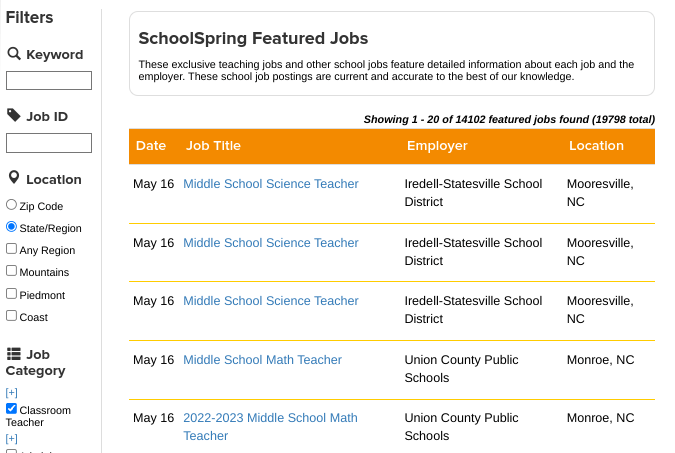Open the Middle School Math Teacher posting

[262, 360]
